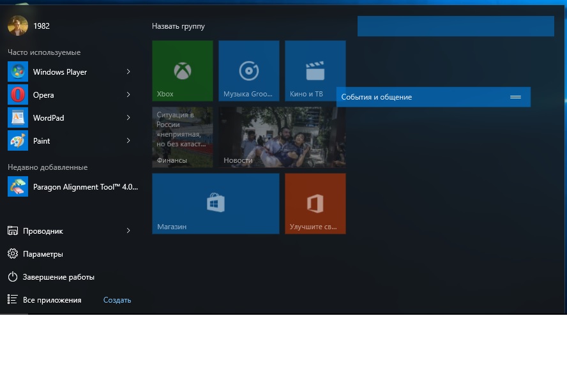
Task: Open the Магазин store tile
Action: [x=216, y=204]
